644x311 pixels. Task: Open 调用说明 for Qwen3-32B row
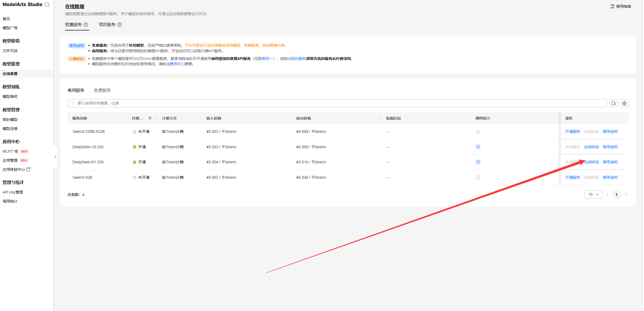610,177
